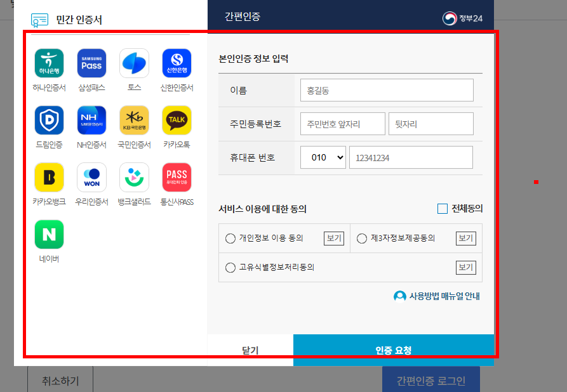Pick the 네이버 certificate icon
Viewport: 567px width, 392px height.
click(49, 234)
